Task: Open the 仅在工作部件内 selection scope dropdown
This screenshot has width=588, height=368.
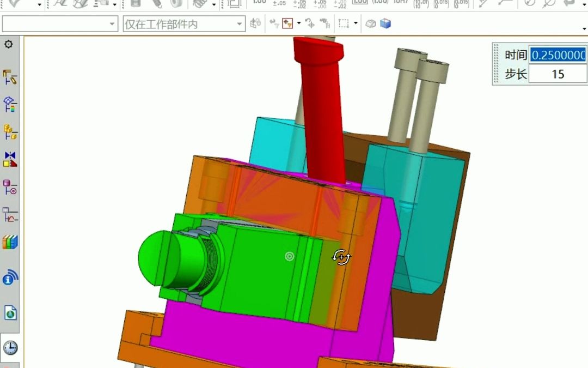Action: coord(184,24)
